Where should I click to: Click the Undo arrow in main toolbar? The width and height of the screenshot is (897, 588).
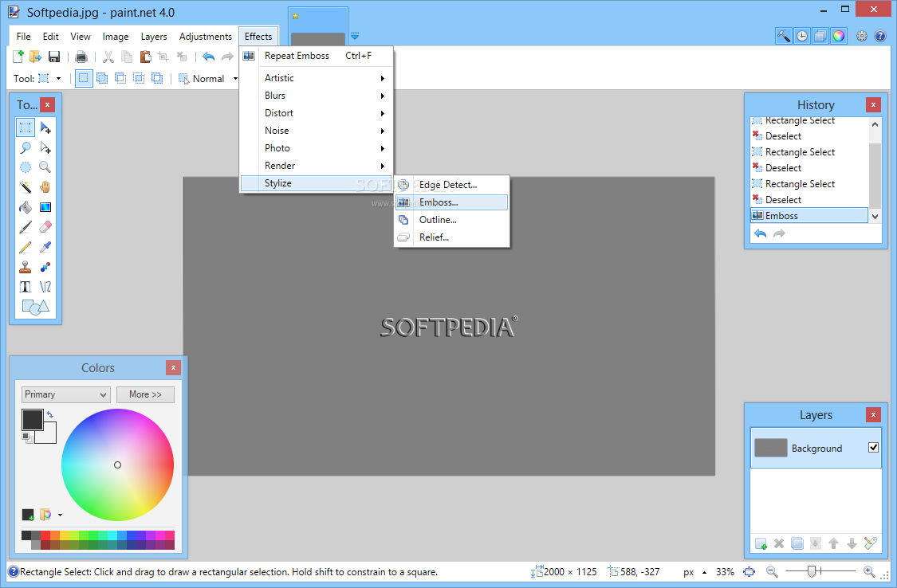pyautogui.click(x=209, y=56)
